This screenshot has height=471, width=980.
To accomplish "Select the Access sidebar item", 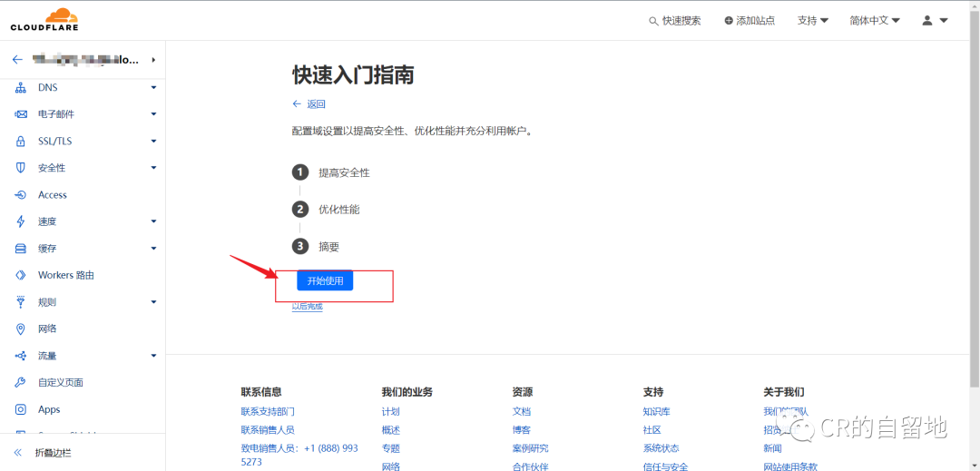I will pyautogui.click(x=53, y=195).
